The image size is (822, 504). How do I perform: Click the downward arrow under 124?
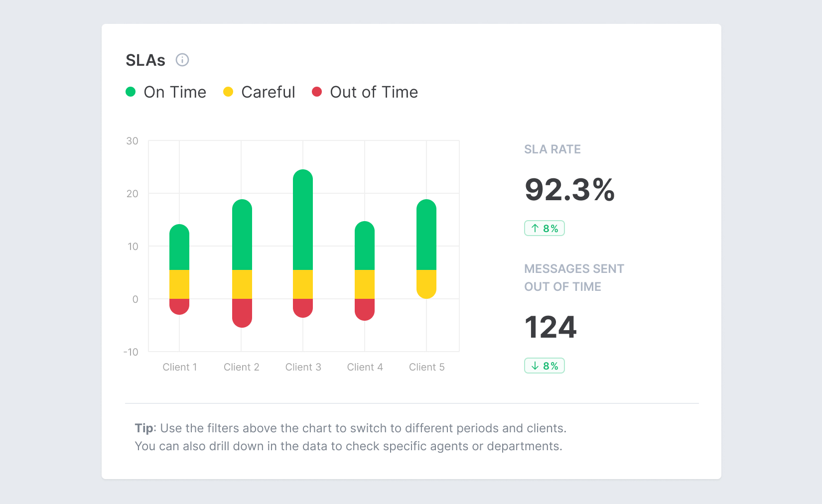pos(534,366)
